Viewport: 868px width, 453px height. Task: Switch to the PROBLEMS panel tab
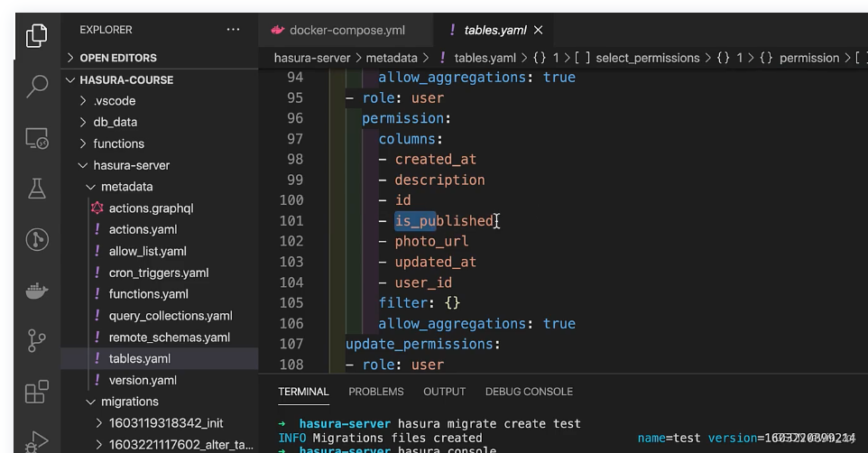pyautogui.click(x=376, y=392)
